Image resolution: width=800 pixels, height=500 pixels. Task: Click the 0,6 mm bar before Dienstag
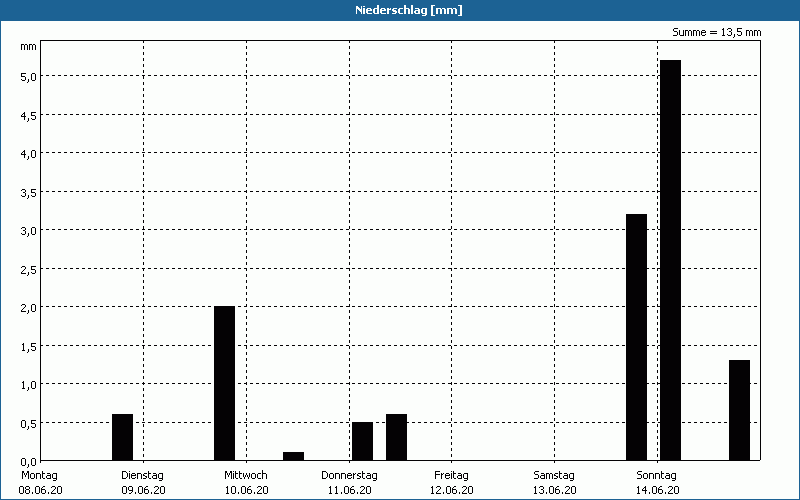pos(122,437)
